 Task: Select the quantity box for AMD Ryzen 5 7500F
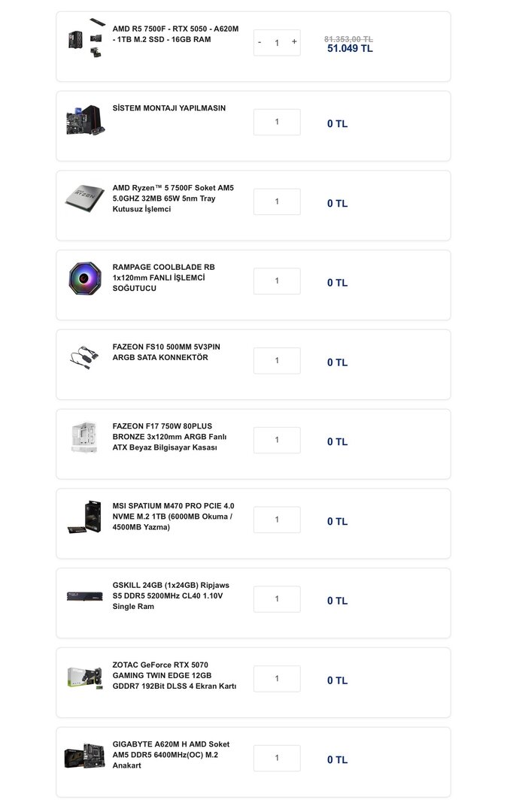point(277,201)
